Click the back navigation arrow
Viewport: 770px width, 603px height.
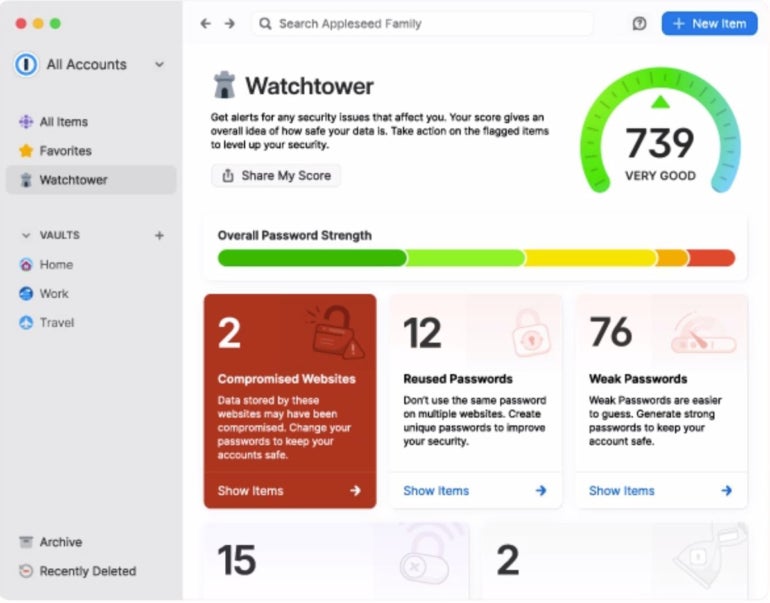click(x=205, y=24)
